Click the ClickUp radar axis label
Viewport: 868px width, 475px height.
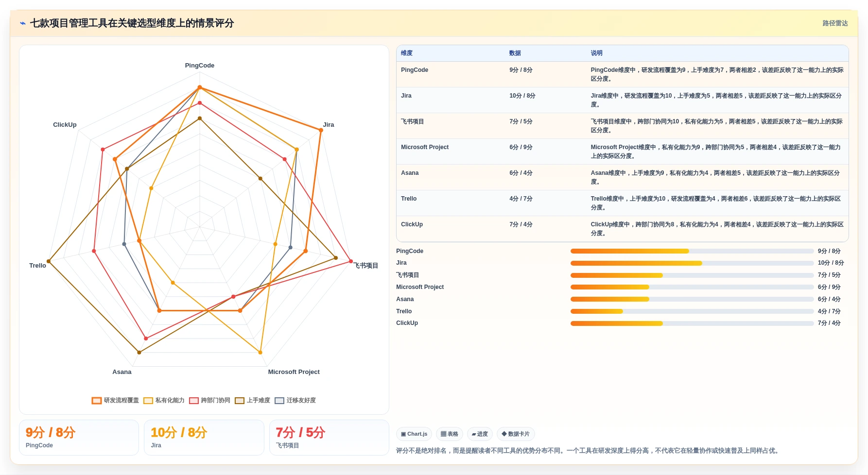point(65,125)
